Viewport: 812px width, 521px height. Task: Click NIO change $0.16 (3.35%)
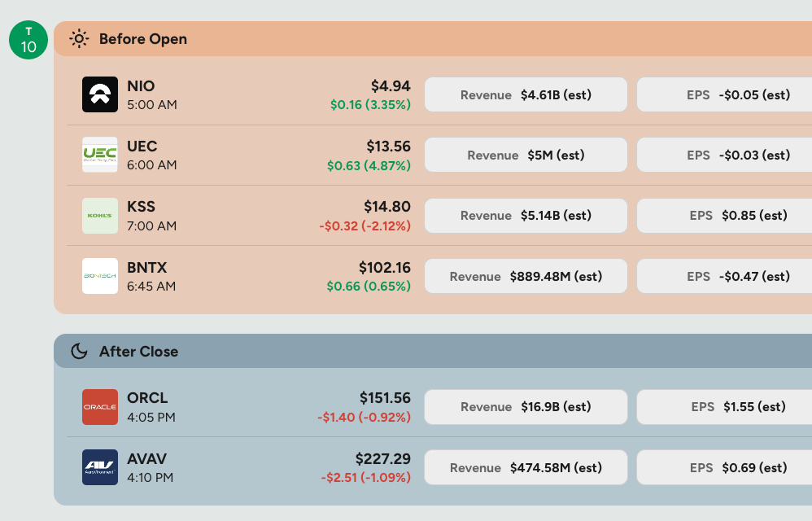point(370,105)
